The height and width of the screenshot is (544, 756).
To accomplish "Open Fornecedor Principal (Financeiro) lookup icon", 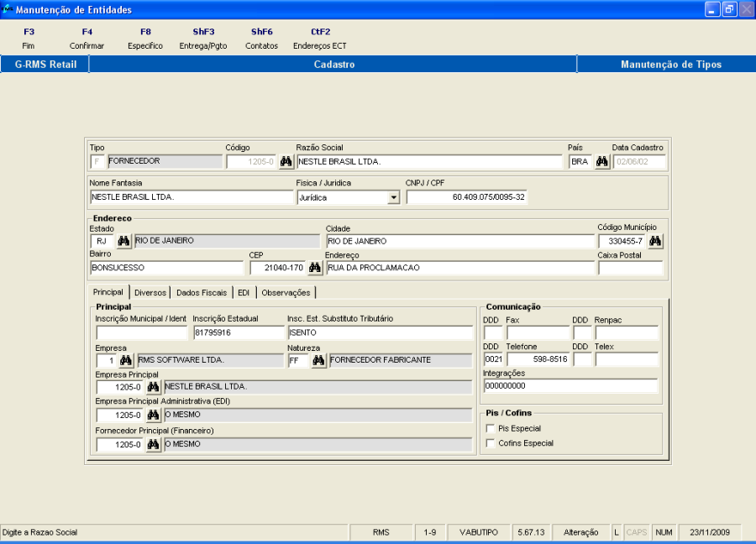I will coord(153,445).
